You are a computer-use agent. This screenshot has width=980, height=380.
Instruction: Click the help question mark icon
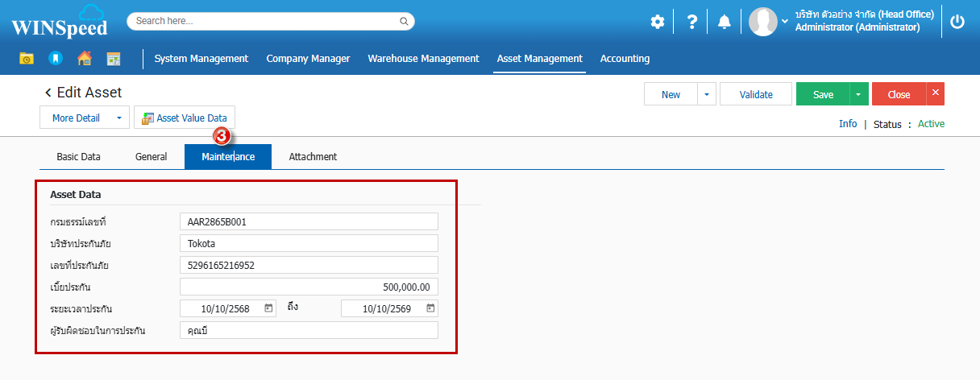click(691, 22)
